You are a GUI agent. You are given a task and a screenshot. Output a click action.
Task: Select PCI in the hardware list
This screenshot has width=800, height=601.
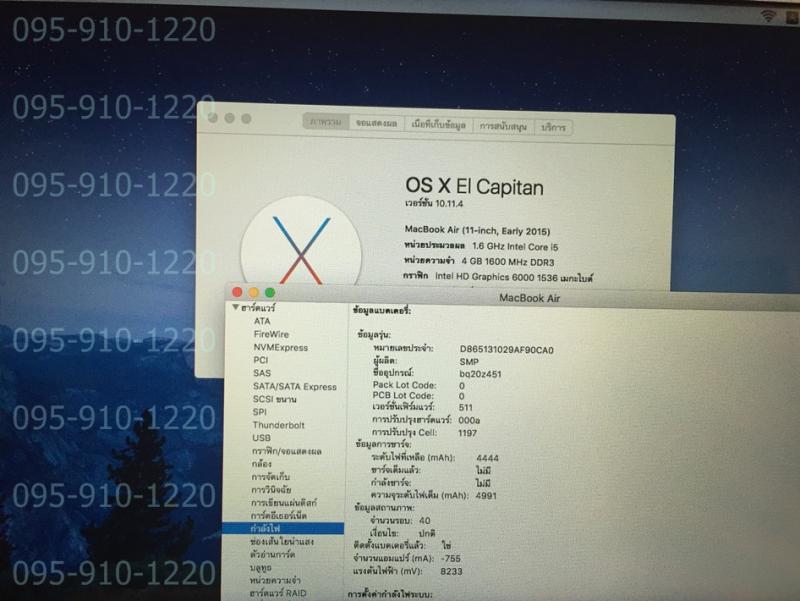(260, 360)
